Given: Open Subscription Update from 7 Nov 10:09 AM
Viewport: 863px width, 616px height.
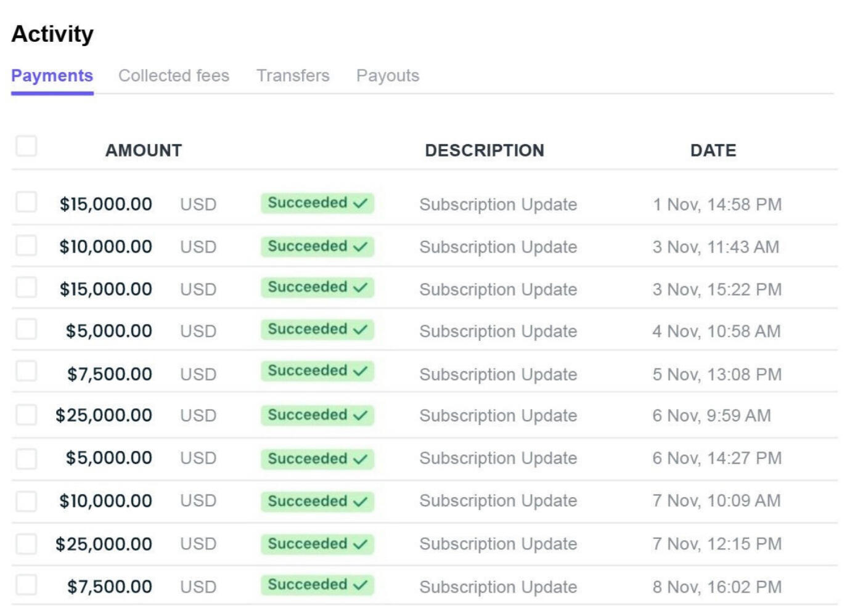Looking at the screenshot, I should [x=498, y=501].
